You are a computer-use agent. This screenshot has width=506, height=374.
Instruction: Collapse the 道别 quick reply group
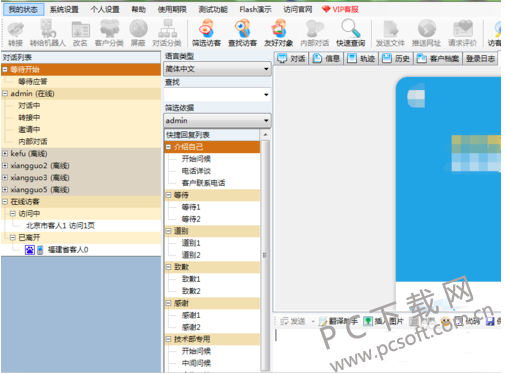tap(169, 231)
